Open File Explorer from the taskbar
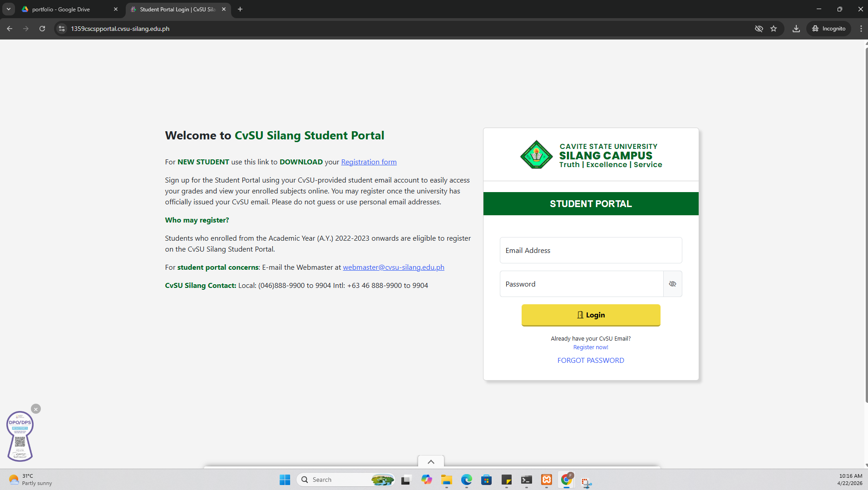Screen dimensions: 868x490 click(446, 480)
